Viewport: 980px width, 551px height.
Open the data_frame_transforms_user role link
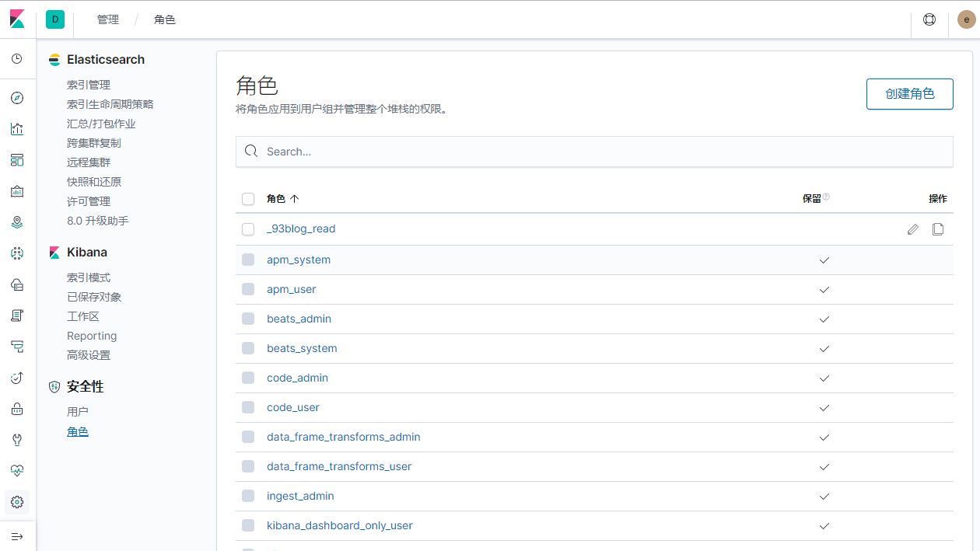[339, 466]
